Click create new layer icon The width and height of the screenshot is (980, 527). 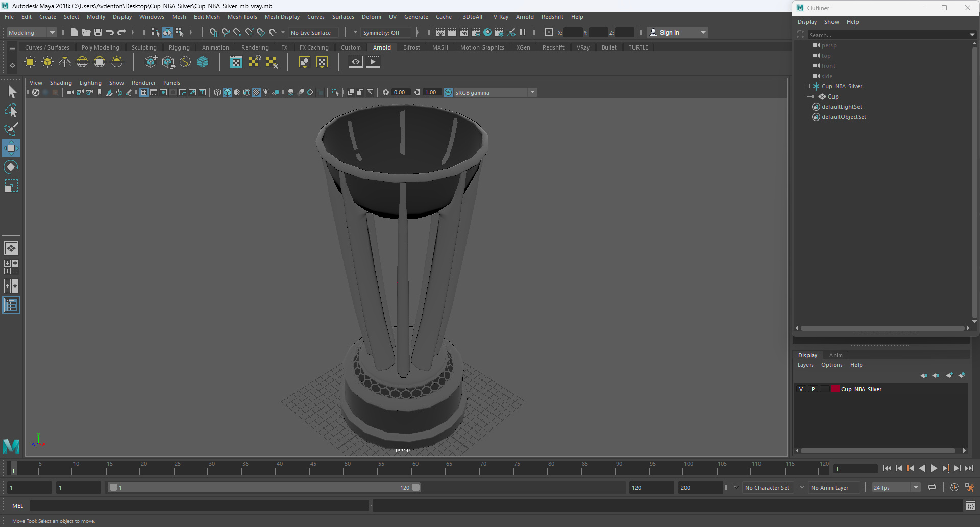pos(949,375)
